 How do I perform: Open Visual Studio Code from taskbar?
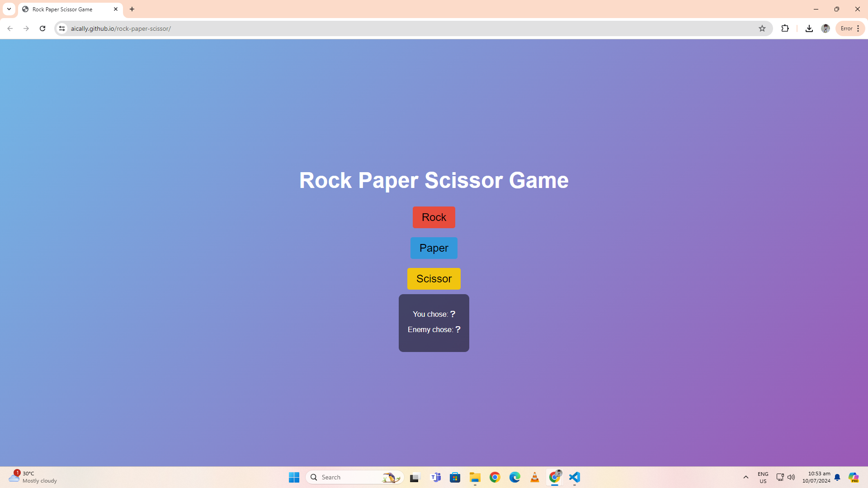(x=574, y=477)
